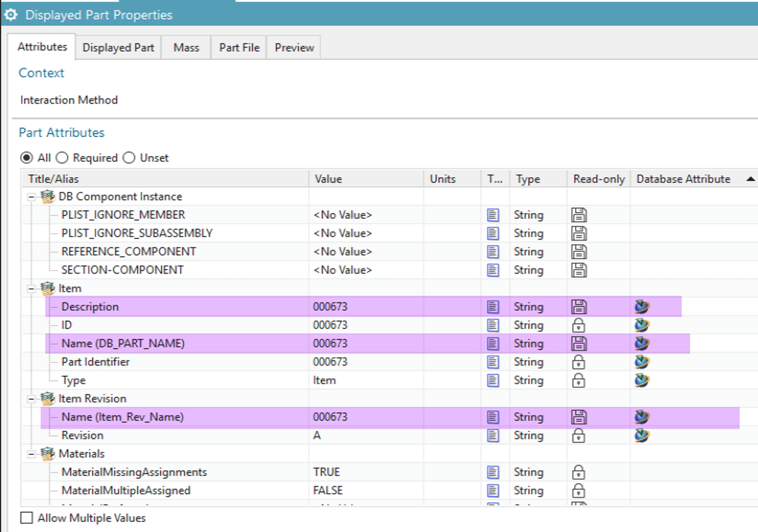Click the MaterialMissingAssignments text-type icon
The height and width of the screenshot is (532, 758).
click(x=493, y=472)
